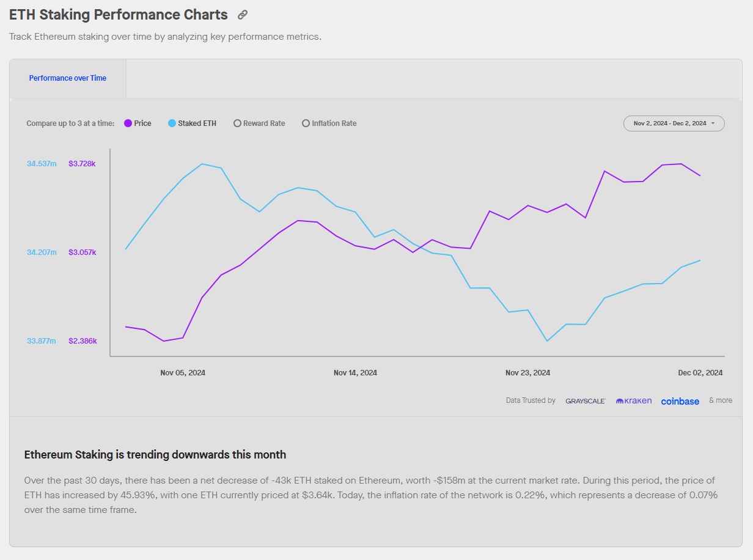Click the Grayscale logo
The image size is (753, 560).
585,401
